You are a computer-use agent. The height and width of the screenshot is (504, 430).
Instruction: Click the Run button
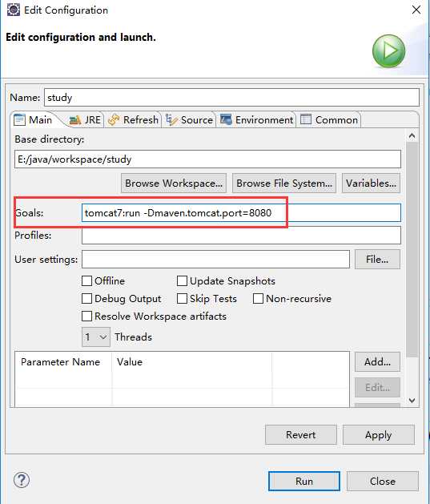[x=304, y=482]
